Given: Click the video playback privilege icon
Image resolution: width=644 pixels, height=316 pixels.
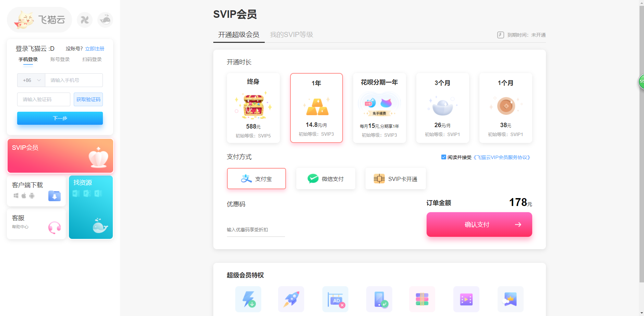Looking at the screenshot, I should click(x=466, y=299).
